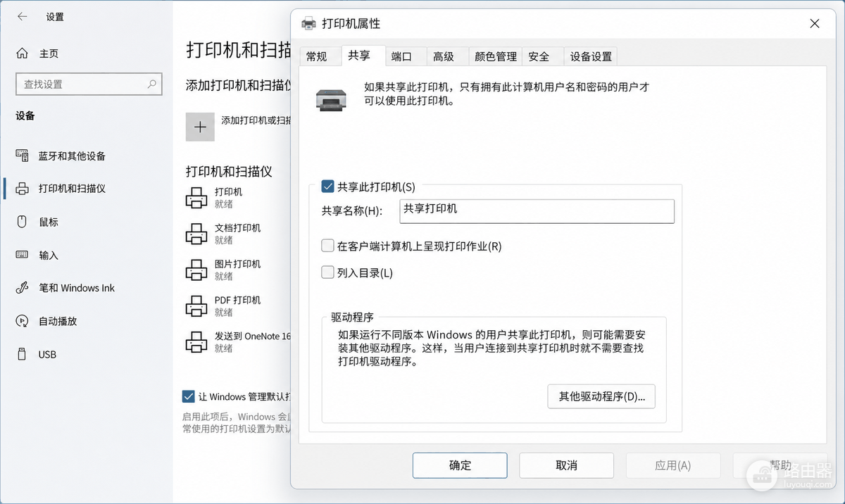Image resolution: width=845 pixels, height=504 pixels.
Task: Click the 添加打印机或扫描仪 label
Action: (x=256, y=120)
